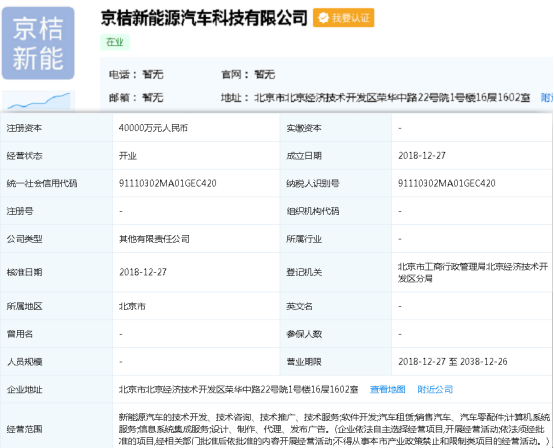Click the 组织机构代码 label cell
This screenshot has height=448, width=554.
click(x=336, y=211)
